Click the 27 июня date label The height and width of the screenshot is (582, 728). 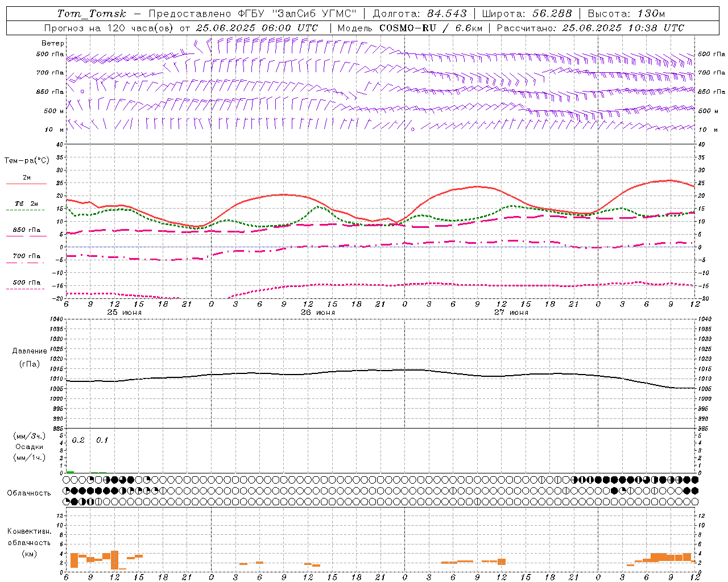(511, 313)
